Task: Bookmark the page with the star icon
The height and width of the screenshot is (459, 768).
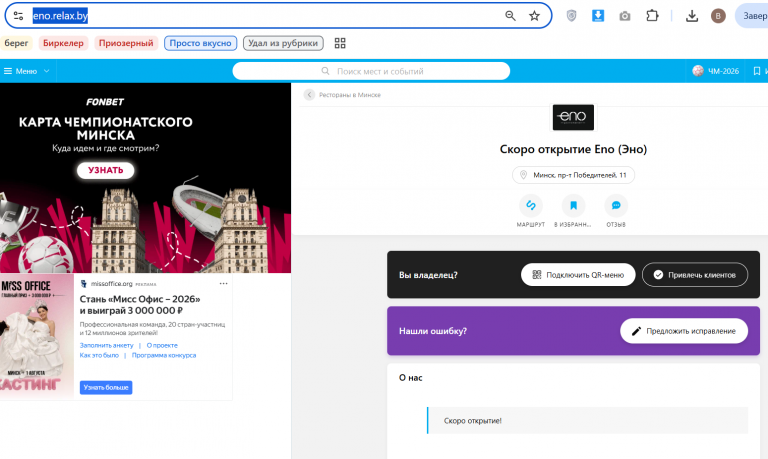Action: click(x=534, y=16)
